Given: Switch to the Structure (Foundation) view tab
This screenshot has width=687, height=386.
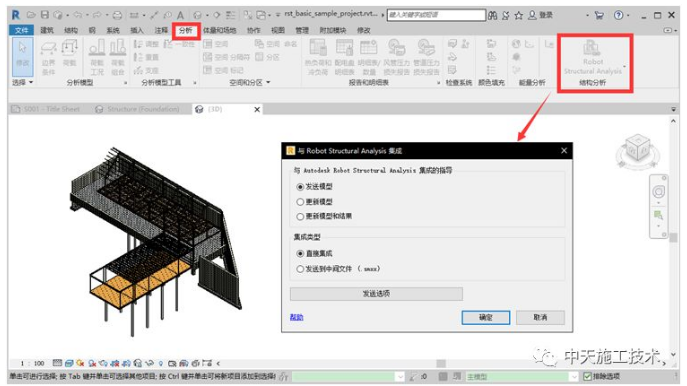Looking at the screenshot, I should 137,109.
